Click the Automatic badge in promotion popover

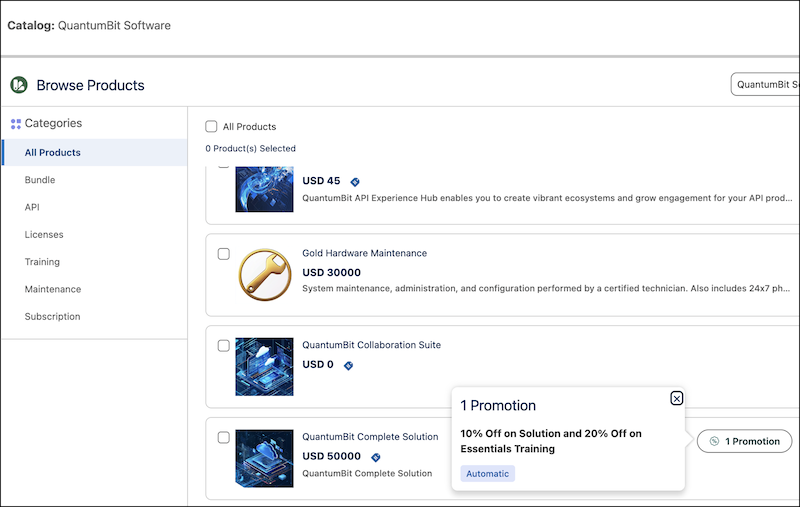487,473
